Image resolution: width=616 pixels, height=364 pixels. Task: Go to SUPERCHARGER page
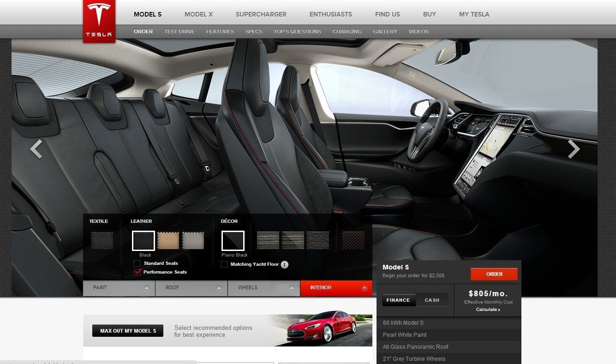click(x=261, y=14)
